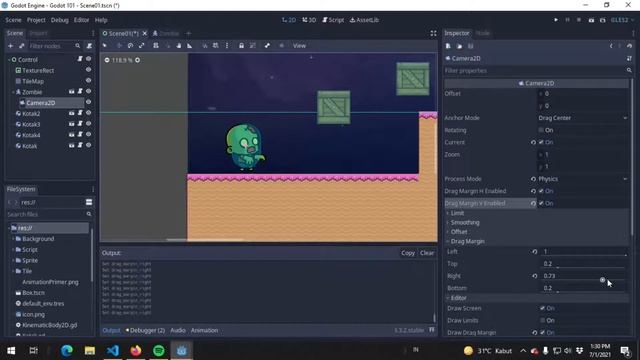Open the GLES2 renderer dropdown
This screenshot has height=360, width=640.
coord(622,20)
